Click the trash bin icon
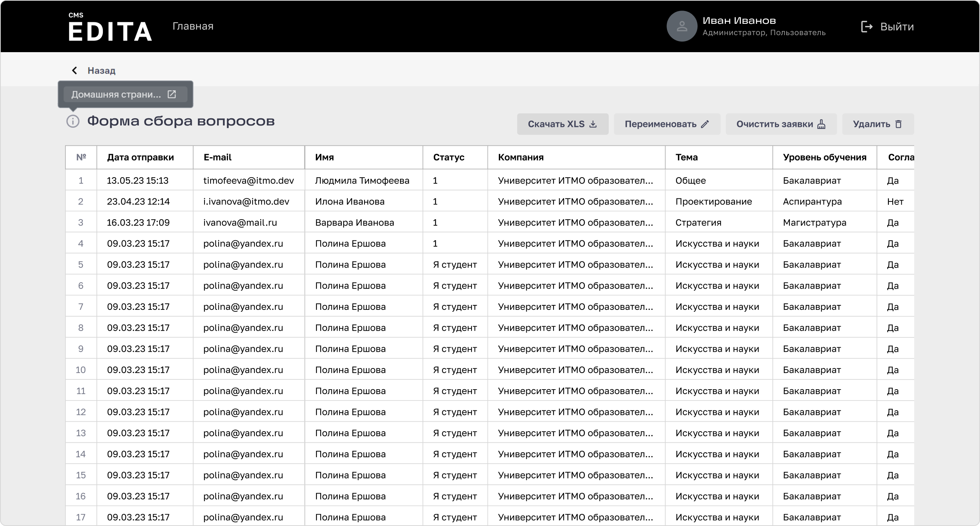Screen dimensions: 980x526 coord(899,124)
